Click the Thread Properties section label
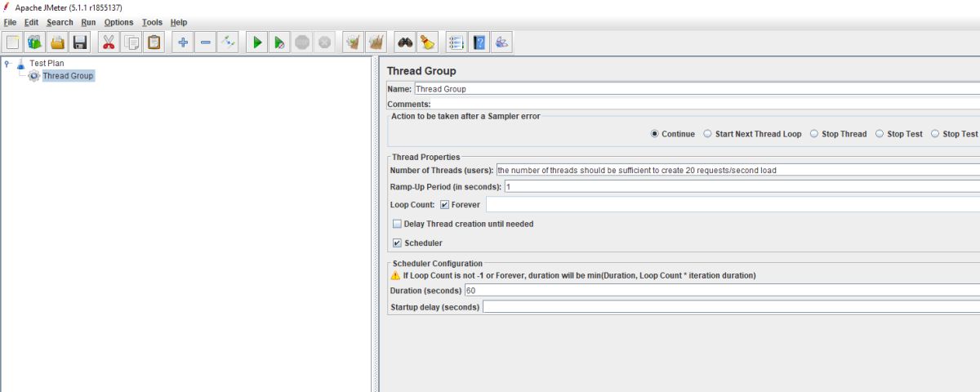The image size is (980, 392). [425, 157]
